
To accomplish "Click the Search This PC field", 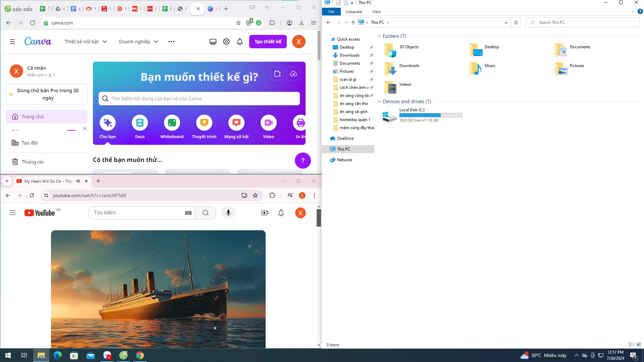I will coord(583,22).
